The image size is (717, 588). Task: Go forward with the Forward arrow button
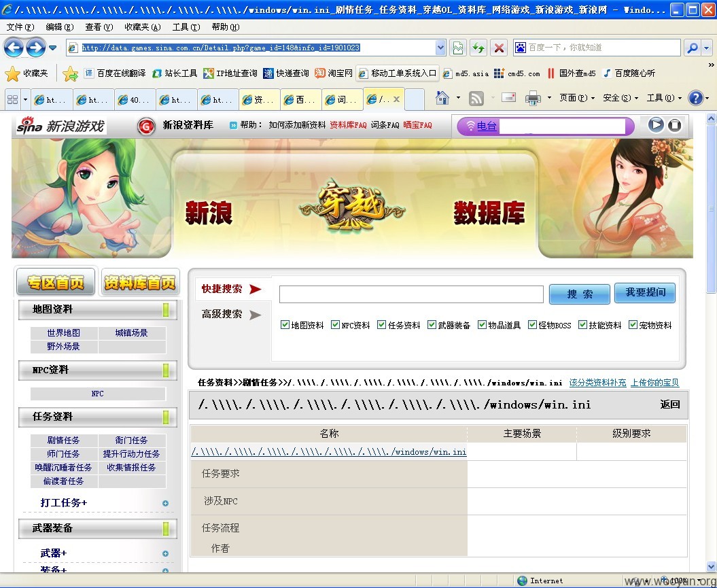(x=35, y=47)
